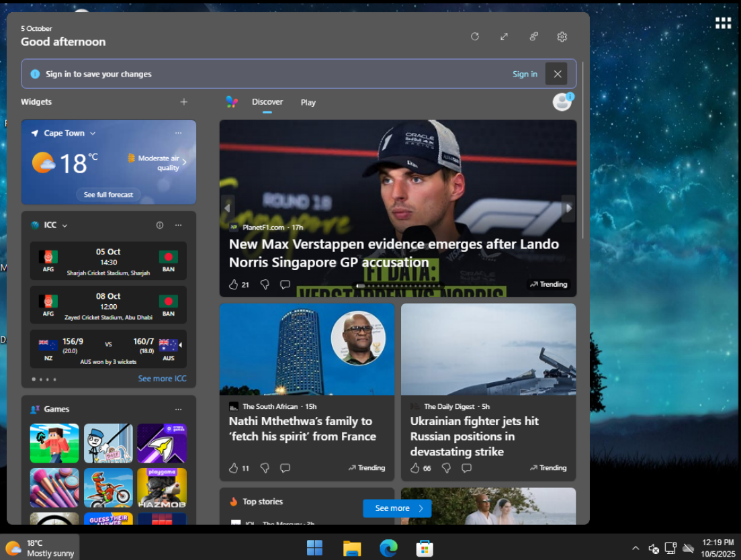Open the taskbar clock and date
Image resolution: width=741 pixels, height=560 pixels.
718,548
